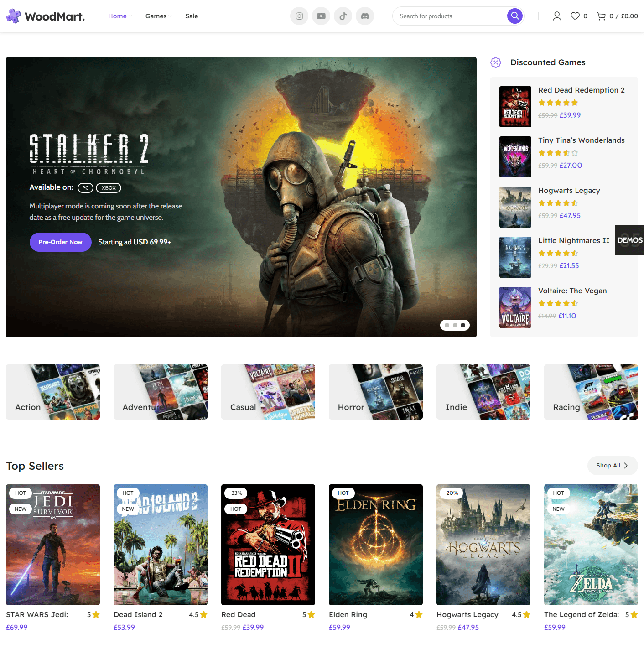Screen dimensions: 644x649
Task: Open the Dead Island 2 cover image
Action: pyautogui.click(x=161, y=545)
